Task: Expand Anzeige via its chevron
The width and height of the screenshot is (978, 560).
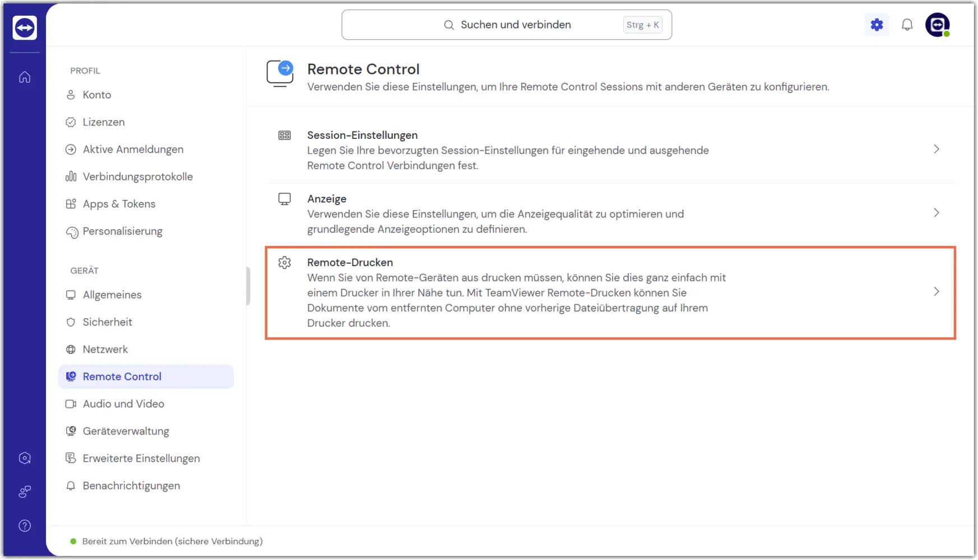Action: pos(937,213)
